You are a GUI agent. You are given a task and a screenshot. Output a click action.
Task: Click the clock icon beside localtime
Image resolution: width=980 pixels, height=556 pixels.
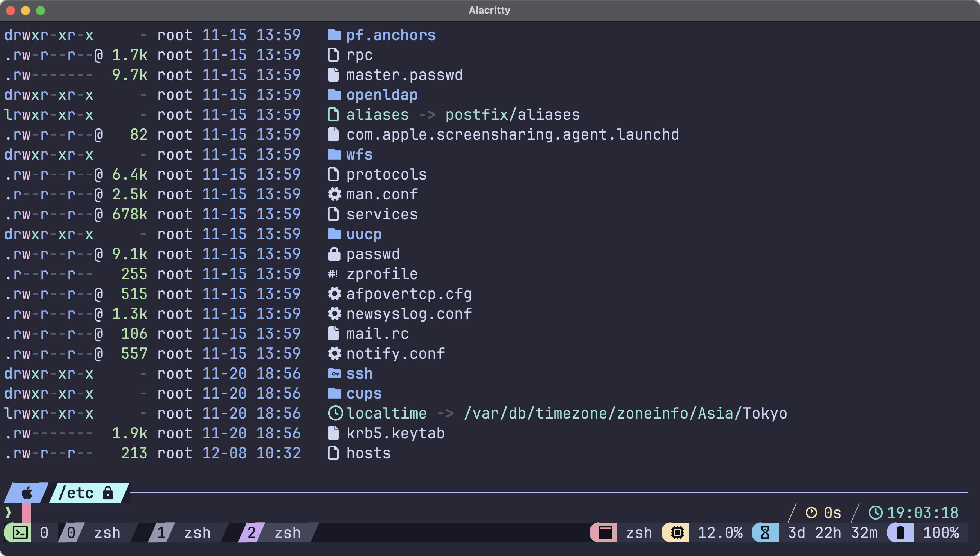click(335, 413)
